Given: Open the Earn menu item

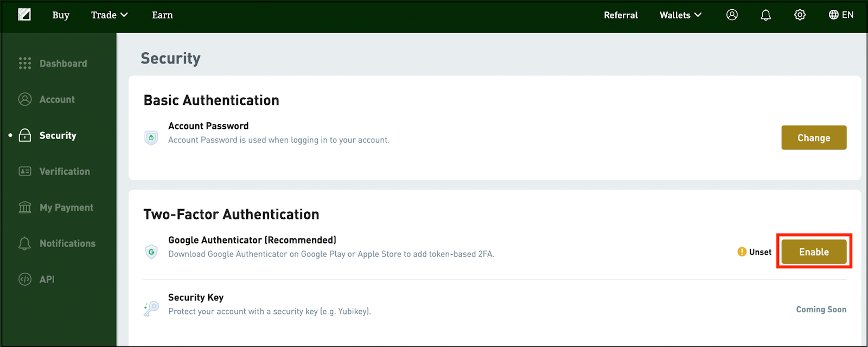Looking at the screenshot, I should click(x=162, y=15).
